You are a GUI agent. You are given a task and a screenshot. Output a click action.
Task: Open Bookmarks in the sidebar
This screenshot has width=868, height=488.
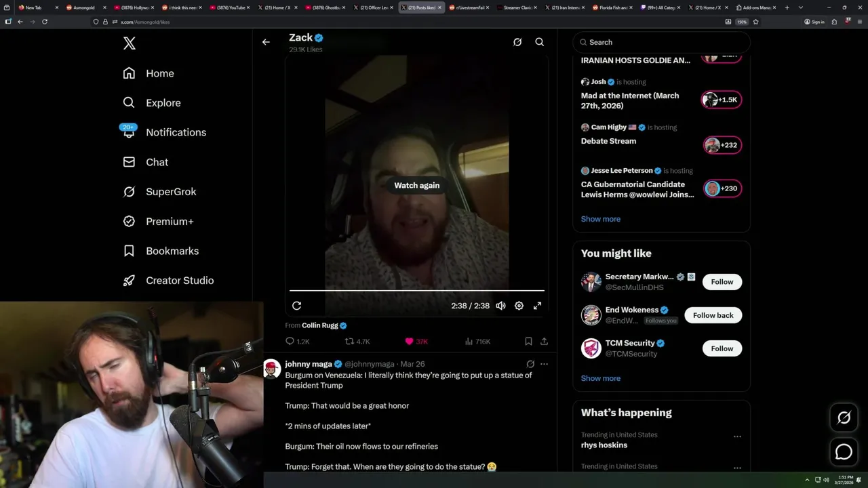161,251
